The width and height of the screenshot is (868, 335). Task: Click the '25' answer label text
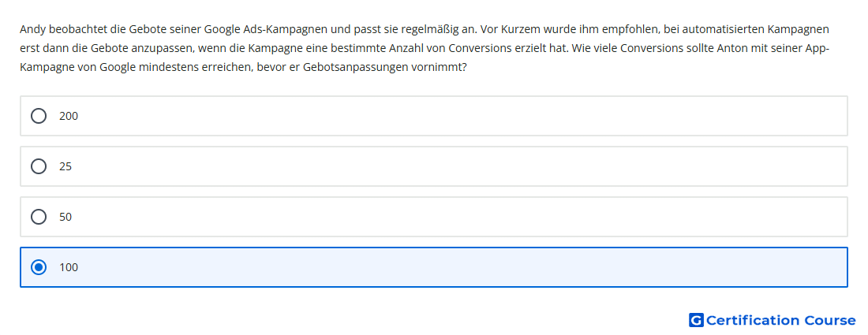tap(65, 166)
